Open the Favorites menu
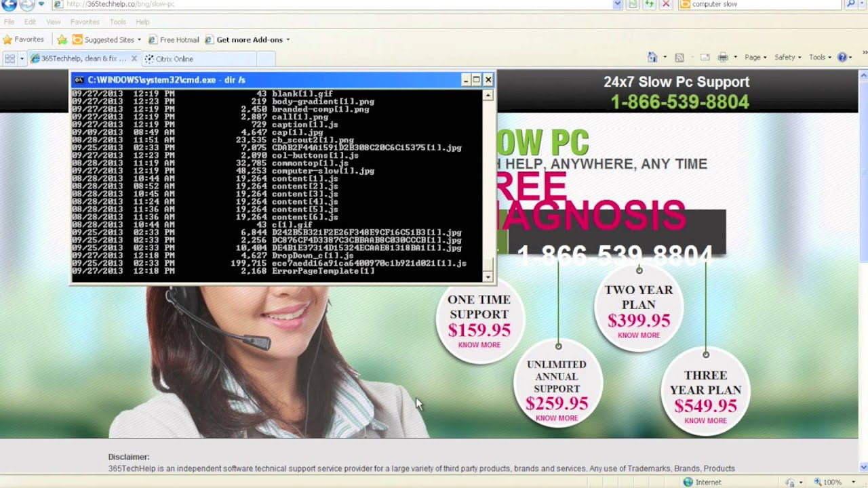The height and width of the screenshot is (488, 868). tap(85, 22)
